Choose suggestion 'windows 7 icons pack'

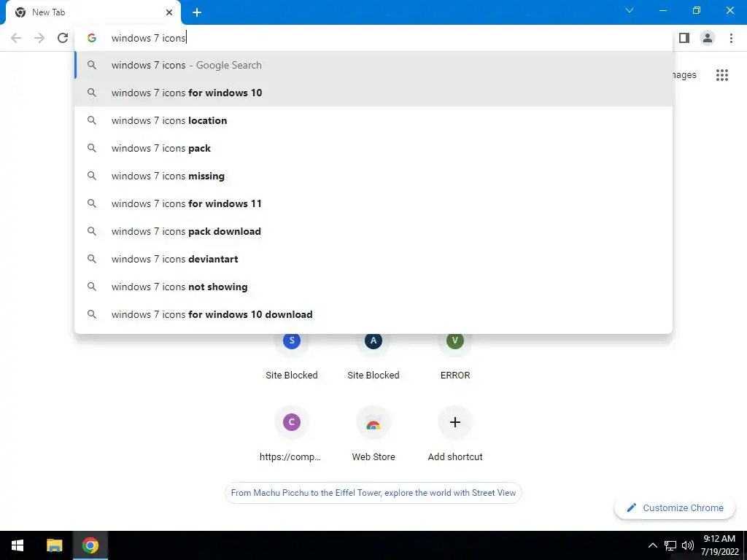373,148
